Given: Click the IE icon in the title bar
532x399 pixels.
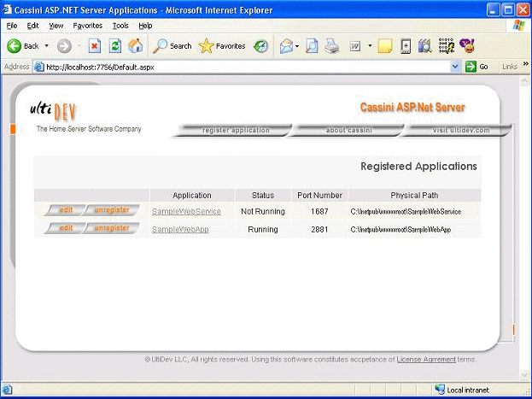Looking at the screenshot, I should [7, 9].
